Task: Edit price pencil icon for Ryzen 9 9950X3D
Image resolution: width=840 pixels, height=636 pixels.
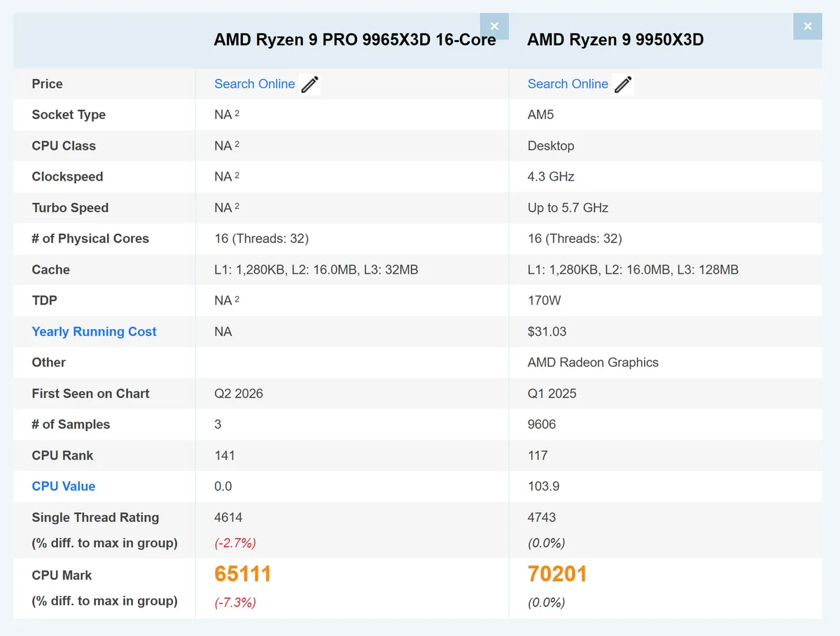Action: [x=623, y=85]
